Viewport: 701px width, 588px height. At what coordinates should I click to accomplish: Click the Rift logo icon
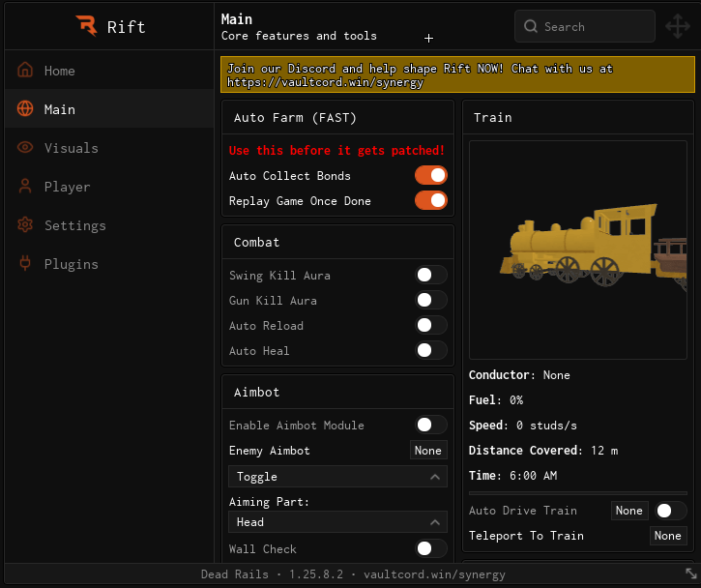click(x=87, y=25)
